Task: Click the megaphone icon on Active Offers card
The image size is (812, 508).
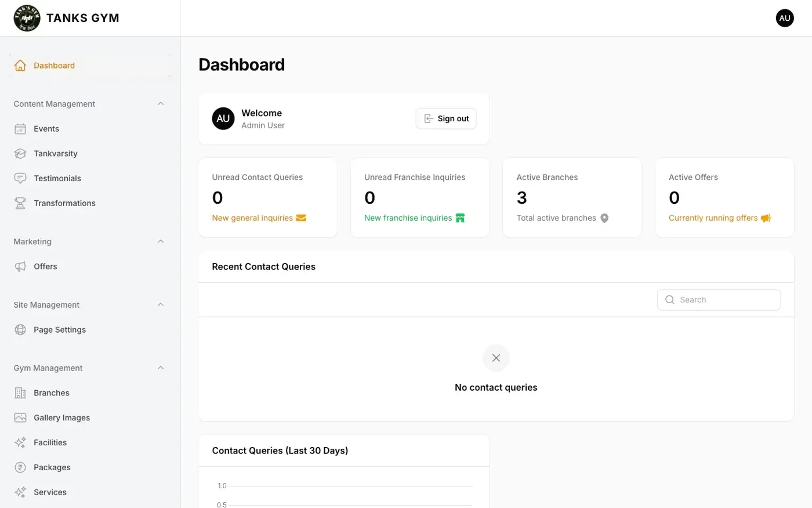Action: [x=766, y=218]
